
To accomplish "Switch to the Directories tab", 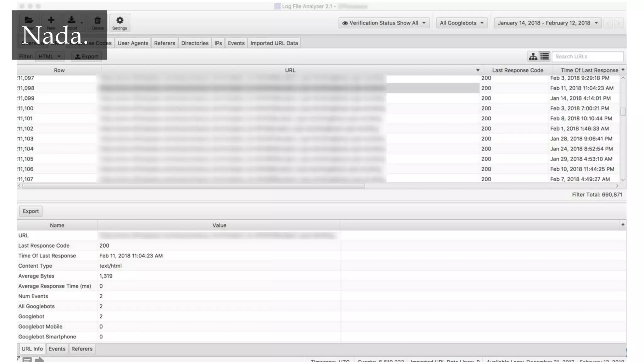I will tap(195, 43).
